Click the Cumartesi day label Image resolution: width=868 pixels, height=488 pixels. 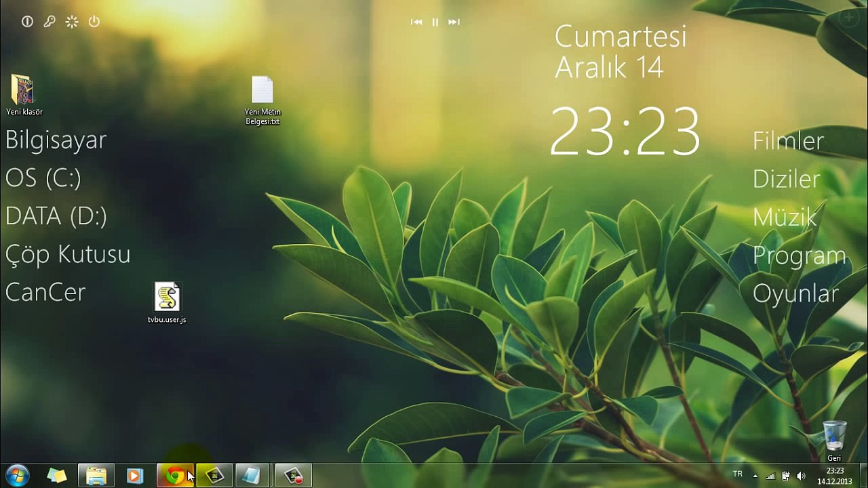[620, 37]
